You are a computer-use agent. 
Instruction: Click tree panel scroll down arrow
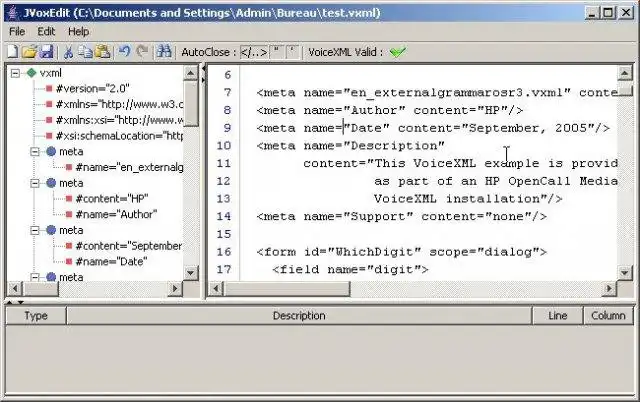(191, 273)
